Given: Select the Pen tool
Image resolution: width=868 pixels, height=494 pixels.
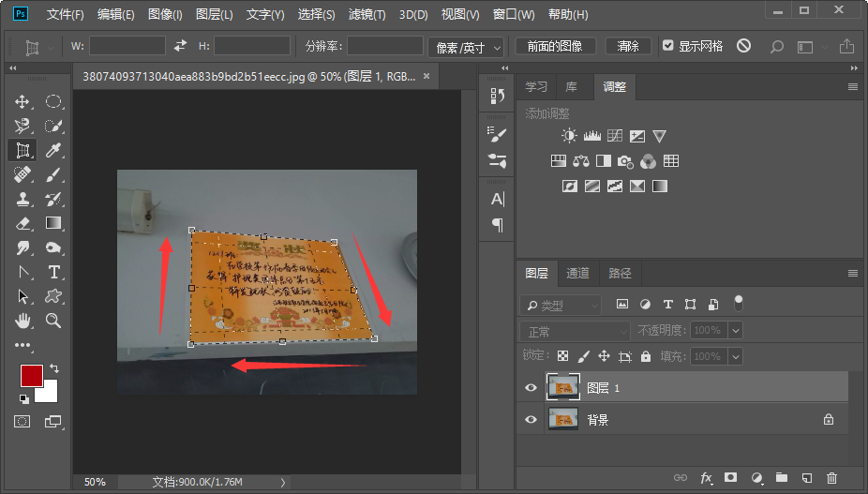Looking at the screenshot, I should [22, 272].
